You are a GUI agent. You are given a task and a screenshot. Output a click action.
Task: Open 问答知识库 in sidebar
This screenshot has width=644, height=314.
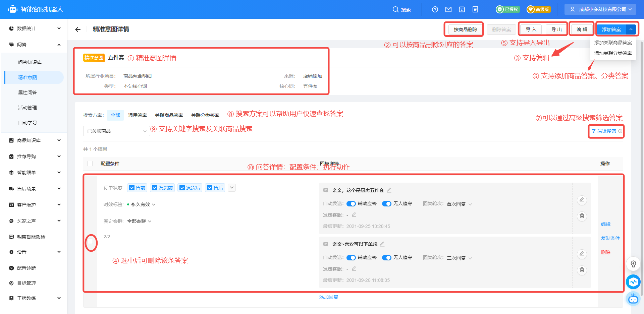point(30,62)
